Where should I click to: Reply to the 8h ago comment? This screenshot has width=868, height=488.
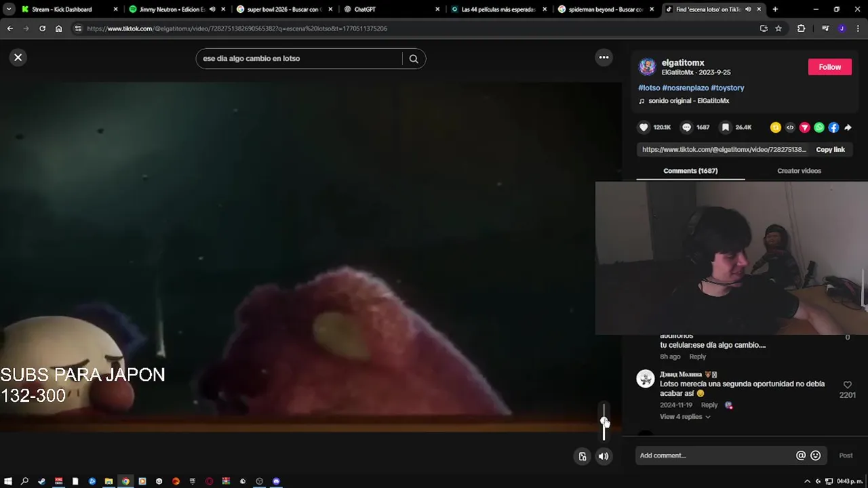pos(698,357)
